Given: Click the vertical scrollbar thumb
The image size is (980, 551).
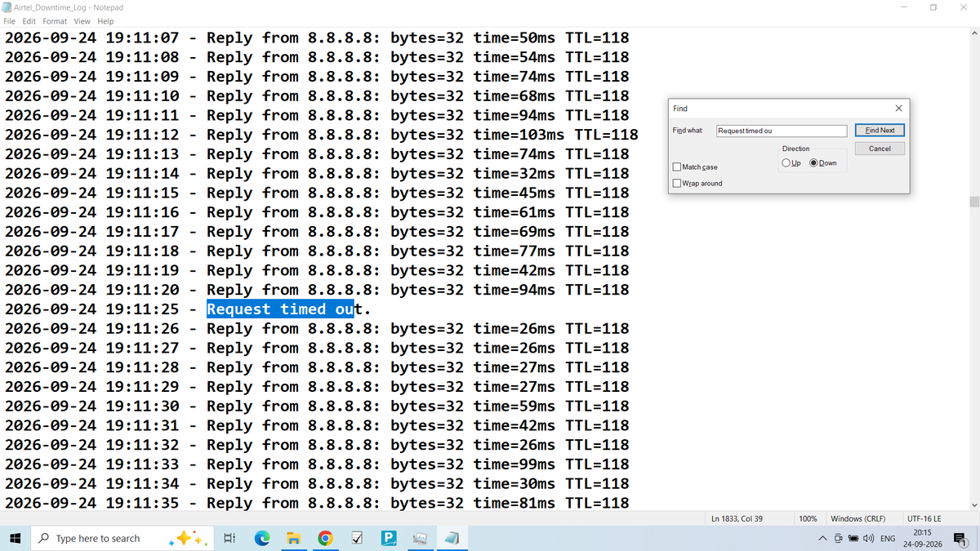Looking at the screenshot, I should pos(973,202).
